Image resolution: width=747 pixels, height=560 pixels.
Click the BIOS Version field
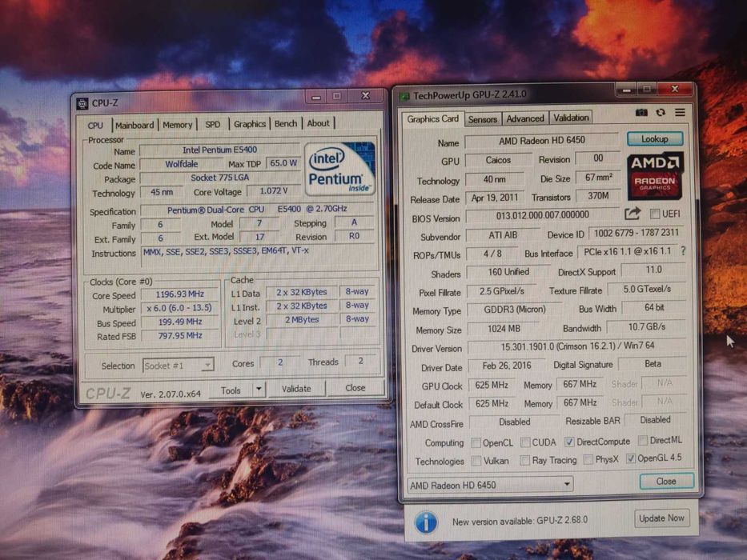(543, 215)
